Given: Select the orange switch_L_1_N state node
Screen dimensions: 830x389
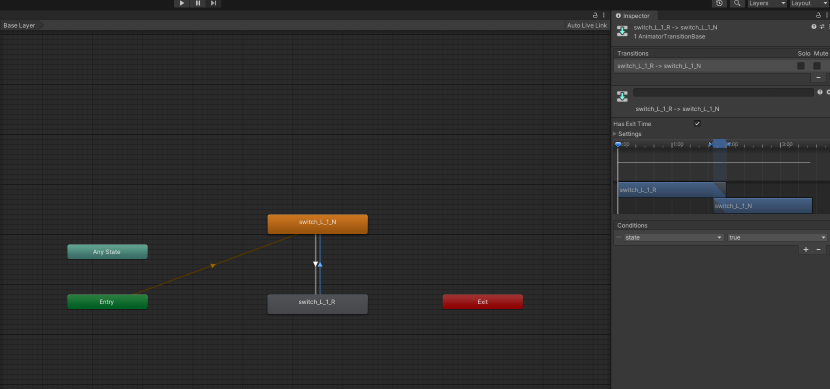Looking at the screenshot, I should (x=318, y=224).
